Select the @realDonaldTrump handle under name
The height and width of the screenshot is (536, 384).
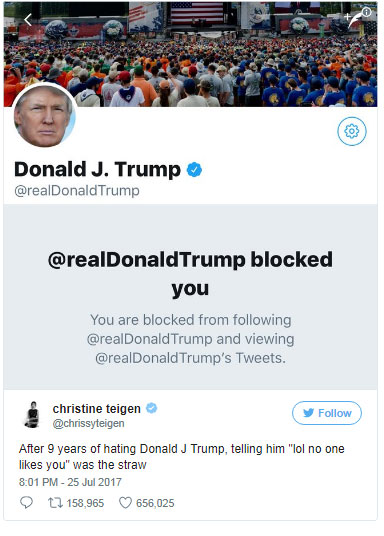77,190
